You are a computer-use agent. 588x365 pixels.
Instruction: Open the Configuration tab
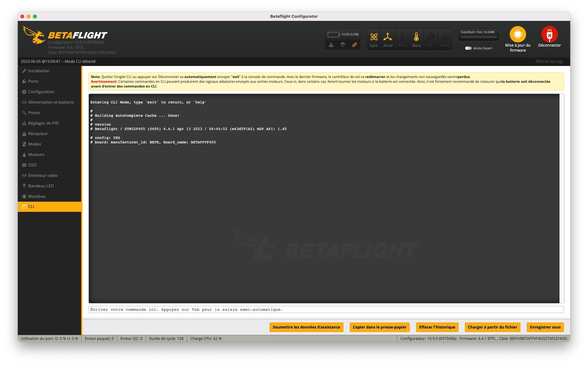(x=49, y=92)
